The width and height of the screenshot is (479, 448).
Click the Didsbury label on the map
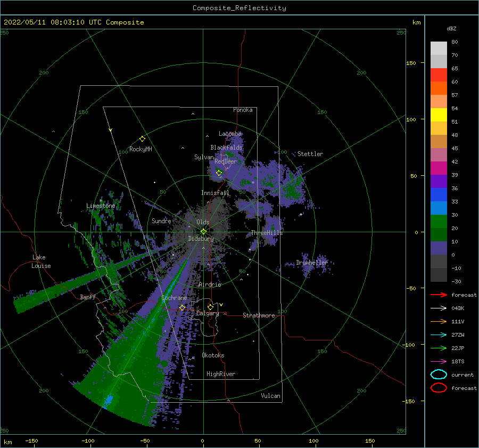coord(201,239)
